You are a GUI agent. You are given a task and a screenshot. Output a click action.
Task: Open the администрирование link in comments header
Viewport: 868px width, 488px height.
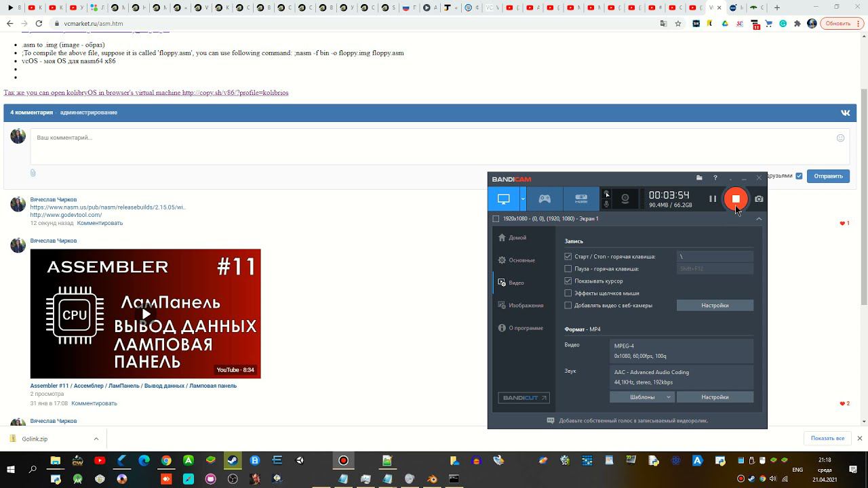point(88,113)
